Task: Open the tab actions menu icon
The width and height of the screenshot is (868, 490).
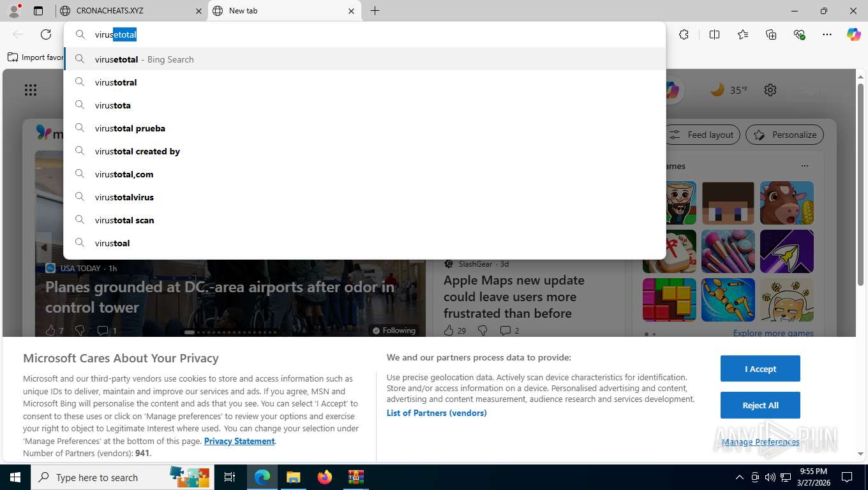Action: pos(38,10)
